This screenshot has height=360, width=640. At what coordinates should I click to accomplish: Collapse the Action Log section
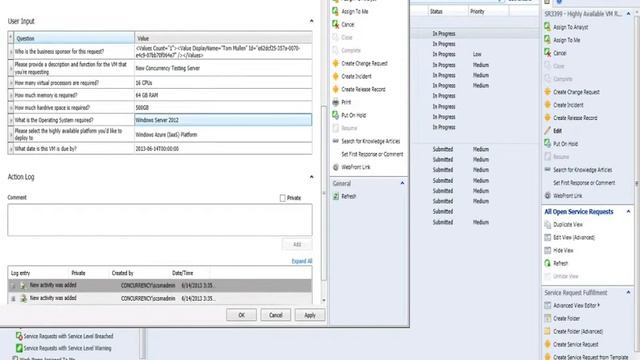point(311,177)
